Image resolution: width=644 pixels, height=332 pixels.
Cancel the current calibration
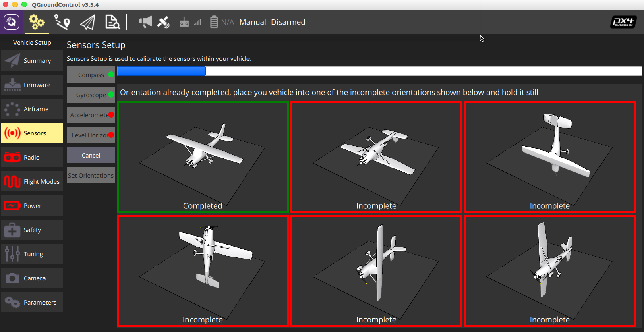tap(91, 155)
